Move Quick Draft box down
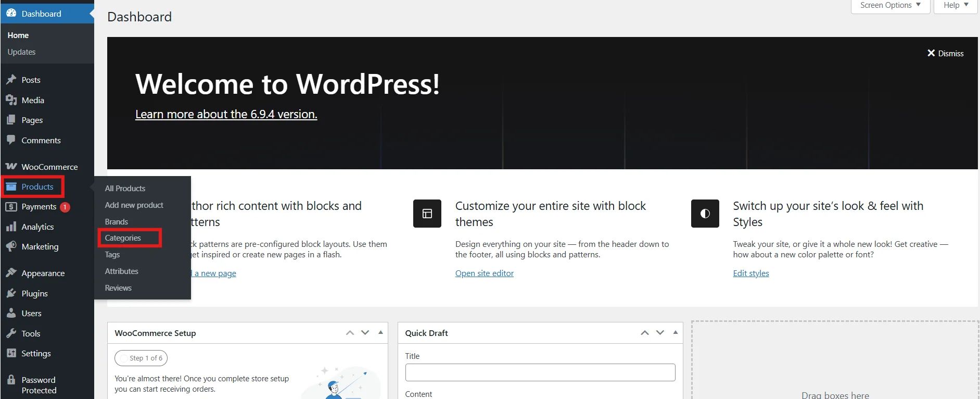The height and width of the screenshot is (399, 980). point(660,333)
